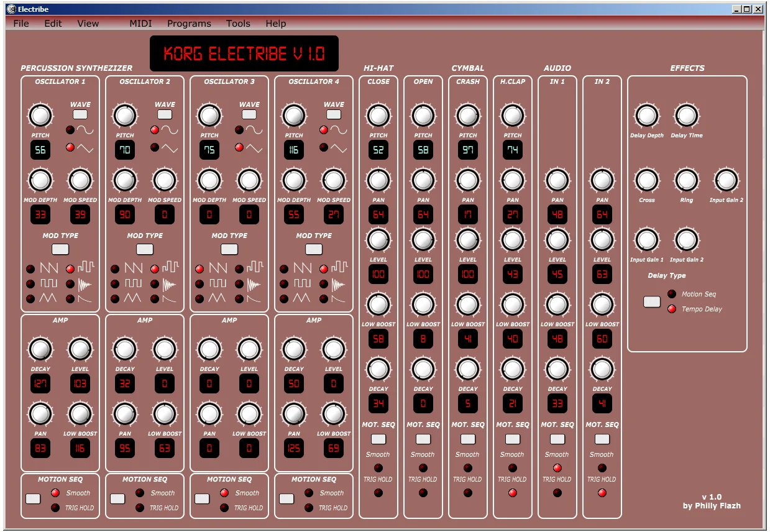
Task: Toggle TRIG HOLD LED under H.CLAP
Action: (513, 493)
